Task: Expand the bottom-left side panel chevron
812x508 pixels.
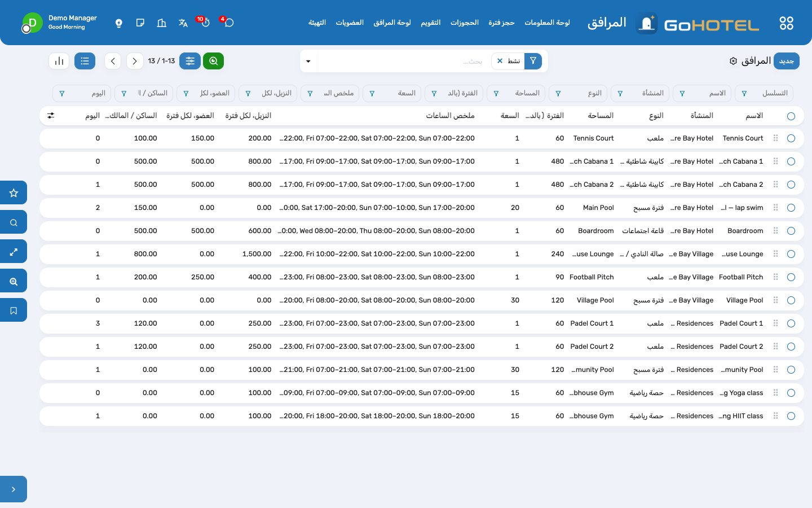Action: [14, 489]
